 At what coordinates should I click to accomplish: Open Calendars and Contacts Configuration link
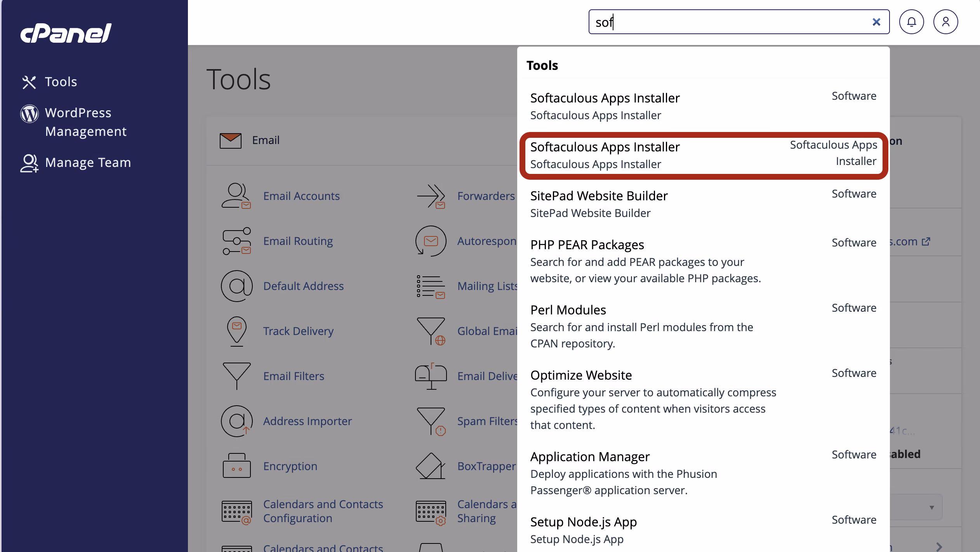pyautogui.click(x=323, y=511)
